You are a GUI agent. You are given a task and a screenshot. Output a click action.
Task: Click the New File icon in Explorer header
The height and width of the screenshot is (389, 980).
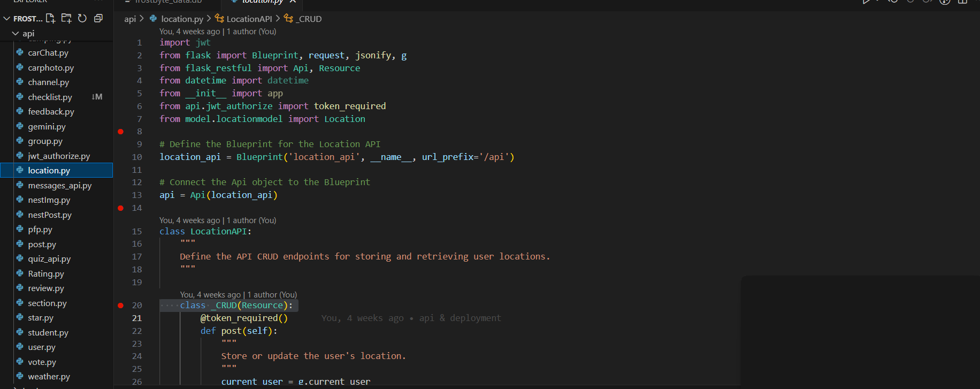click(50, 18)
